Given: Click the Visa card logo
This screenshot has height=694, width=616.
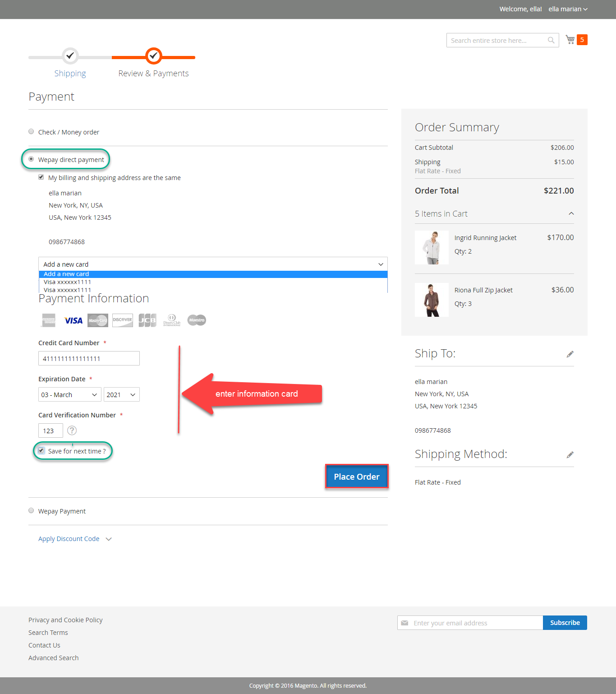Looking at the screenshot, I should pos(74,320).
